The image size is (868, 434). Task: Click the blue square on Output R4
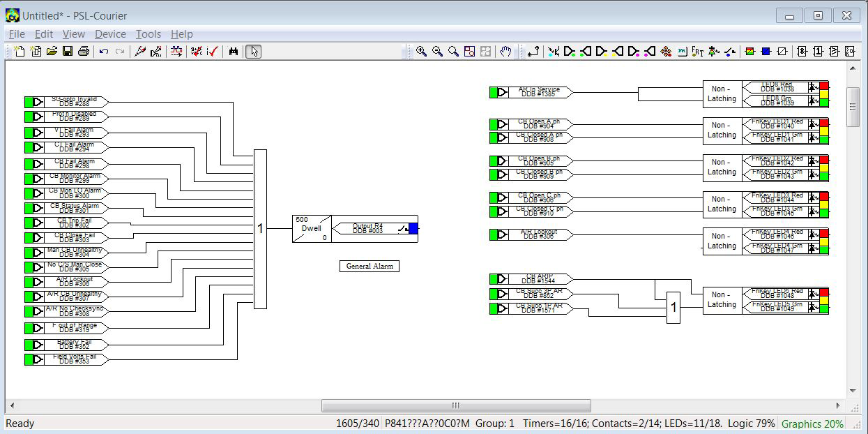(413, 228)
